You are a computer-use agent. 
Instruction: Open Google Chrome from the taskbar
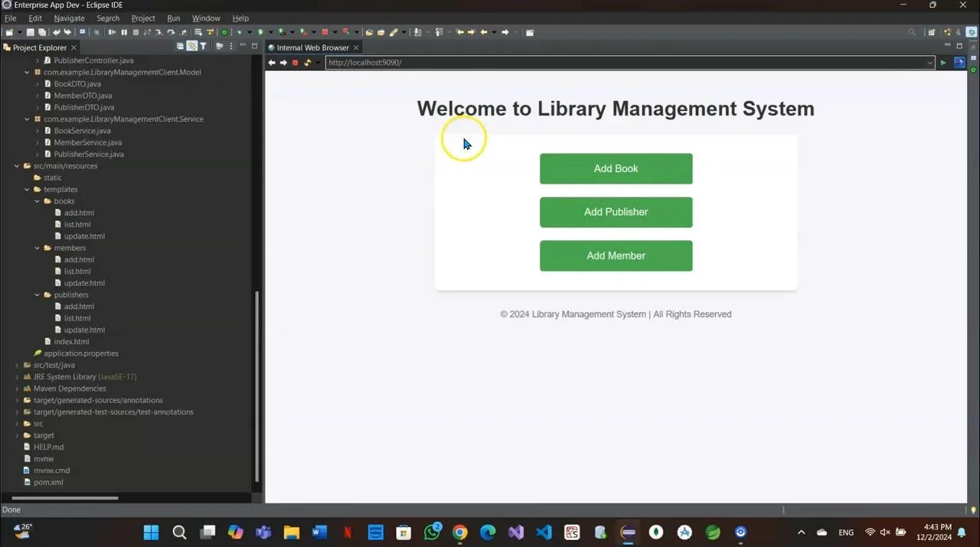pos(459,532)
